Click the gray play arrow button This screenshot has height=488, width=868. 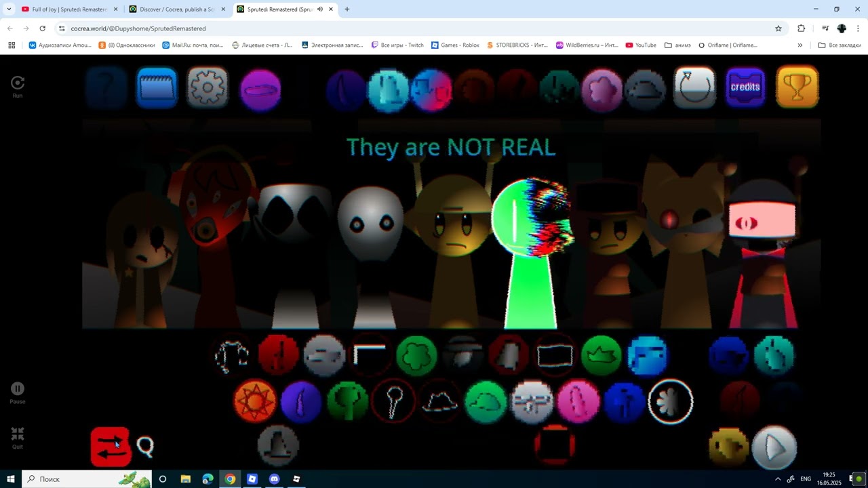tap(774, 447)
